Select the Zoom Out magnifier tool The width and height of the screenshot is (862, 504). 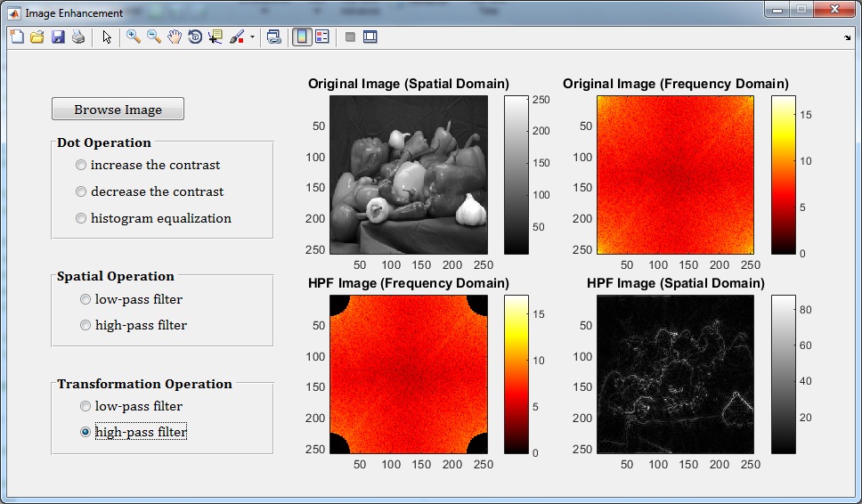coord(154,37)
